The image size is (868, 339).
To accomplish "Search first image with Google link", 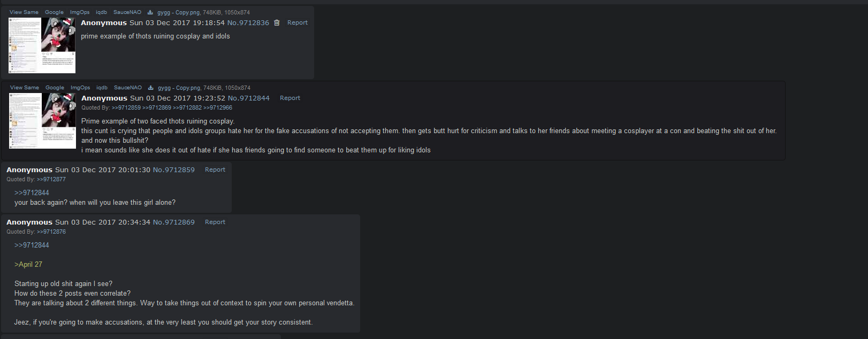I will pos(54,12).
